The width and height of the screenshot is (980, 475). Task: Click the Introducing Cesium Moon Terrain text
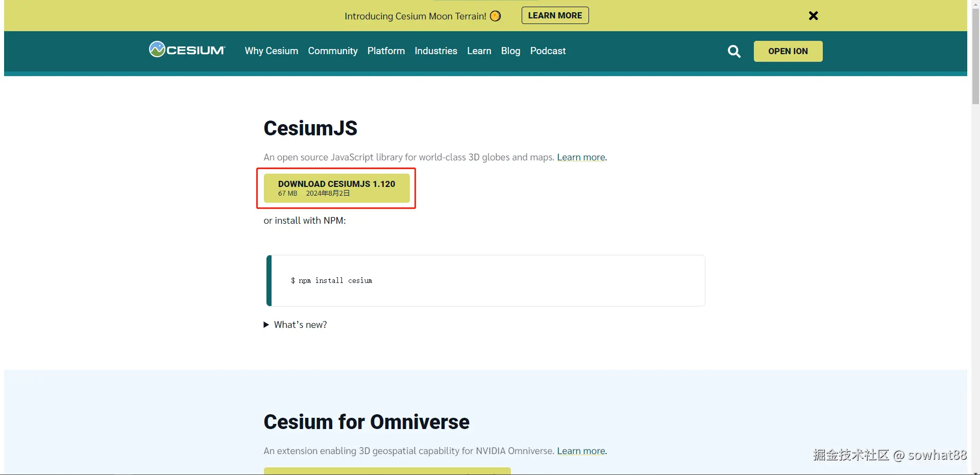click(415, 16)
